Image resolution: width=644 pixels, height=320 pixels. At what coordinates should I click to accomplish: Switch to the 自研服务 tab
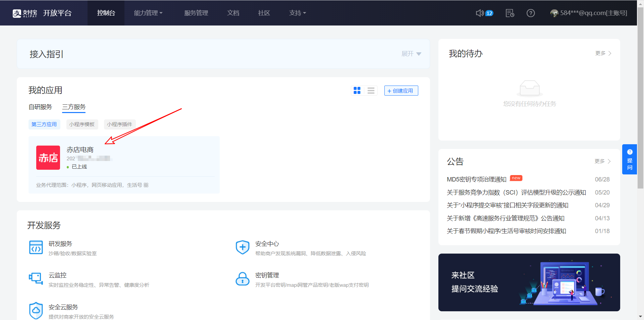click(40, 107)
